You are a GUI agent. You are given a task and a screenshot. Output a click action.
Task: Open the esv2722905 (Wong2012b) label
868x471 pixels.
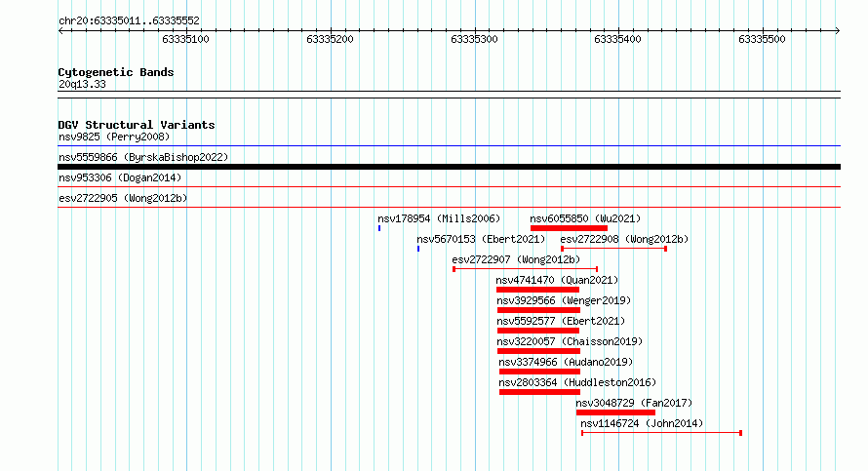coord(123,198)
